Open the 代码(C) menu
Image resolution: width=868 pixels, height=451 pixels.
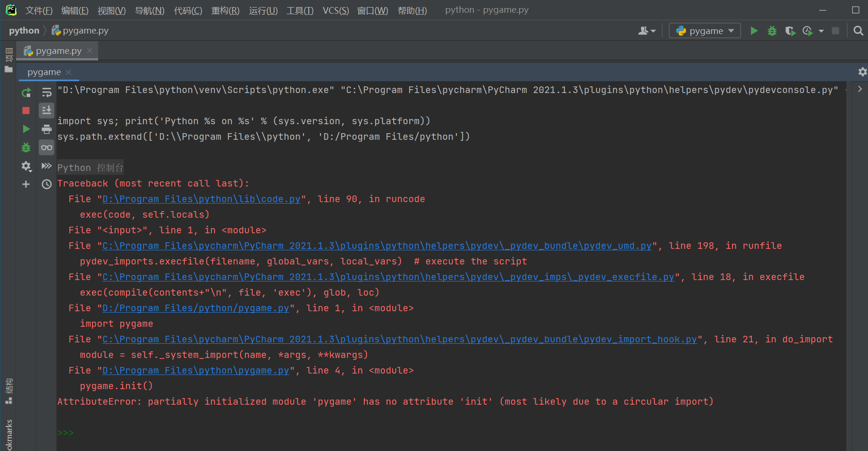[188, 10]
